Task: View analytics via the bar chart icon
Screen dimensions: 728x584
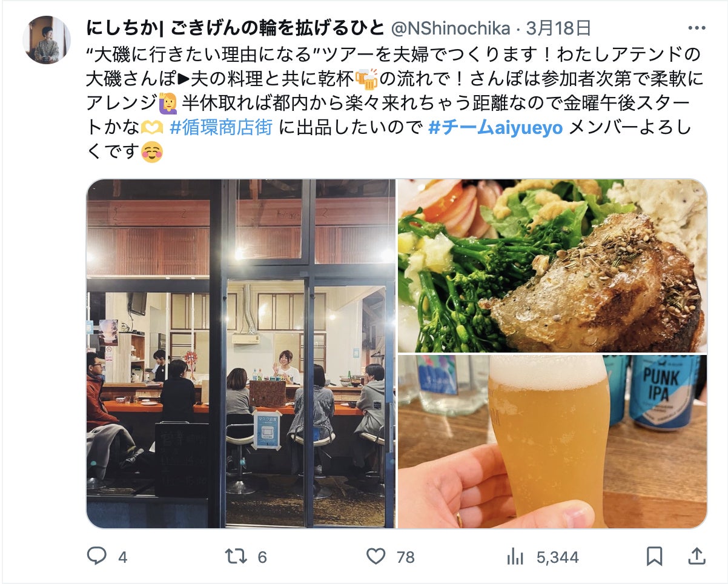Action: click(515, 556)
